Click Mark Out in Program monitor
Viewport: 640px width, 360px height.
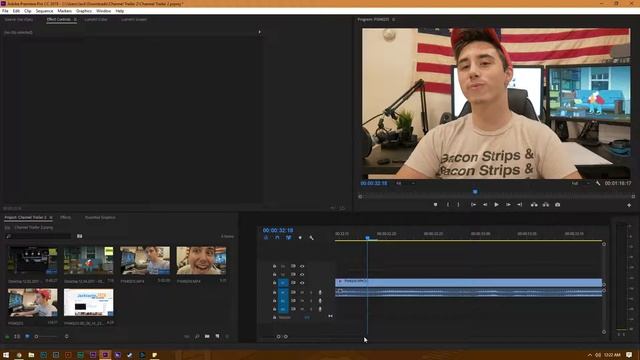[458, 204]
